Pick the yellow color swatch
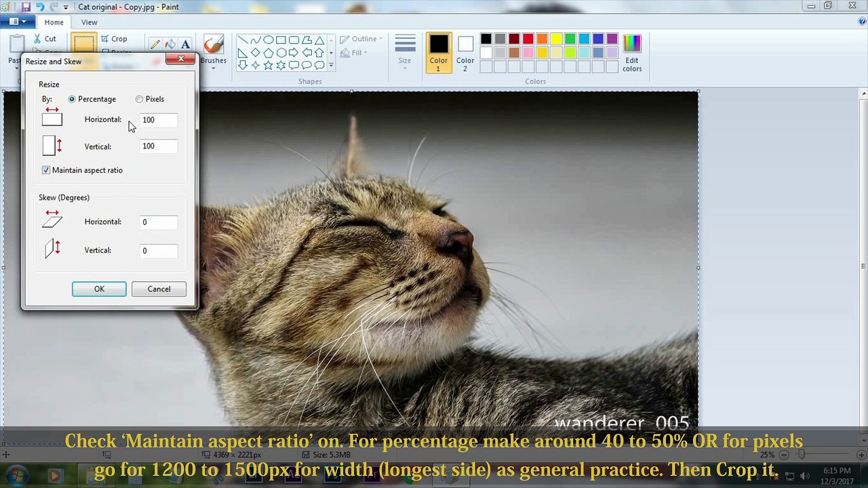Viewport: 868px width, 488px height. click(x=556, y=39)
